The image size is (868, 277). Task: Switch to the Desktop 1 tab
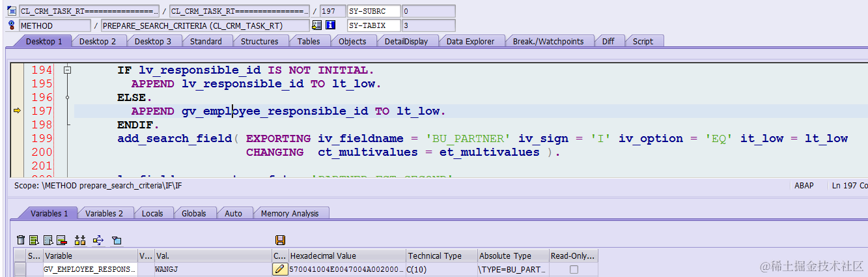click(x=44, y=41)
